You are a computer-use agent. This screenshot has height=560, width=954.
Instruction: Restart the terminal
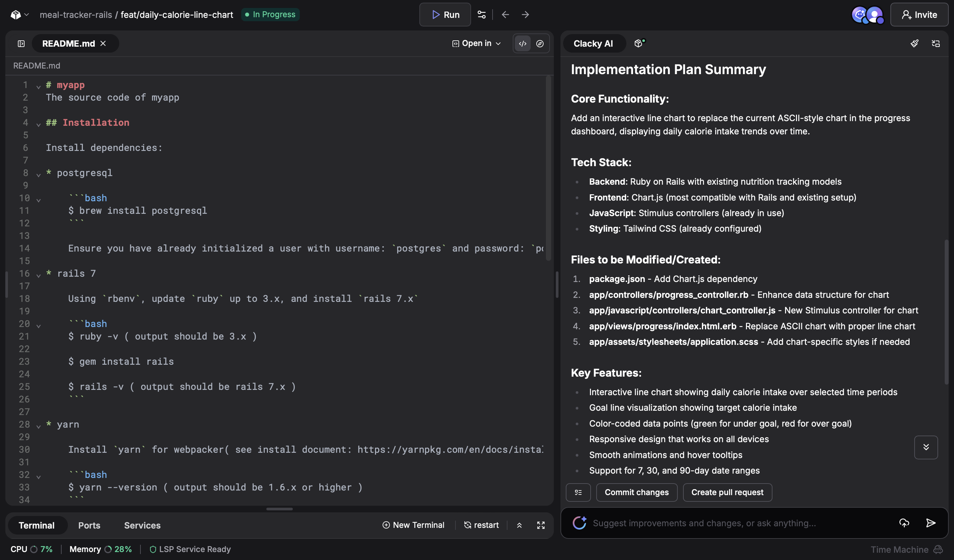click(481, 525)
